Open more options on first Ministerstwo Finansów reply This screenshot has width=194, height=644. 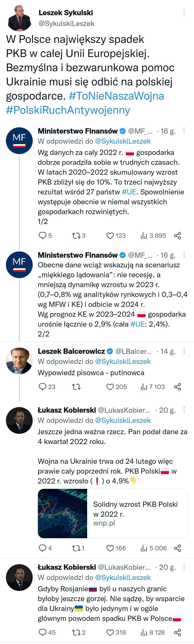coord(184,130)
